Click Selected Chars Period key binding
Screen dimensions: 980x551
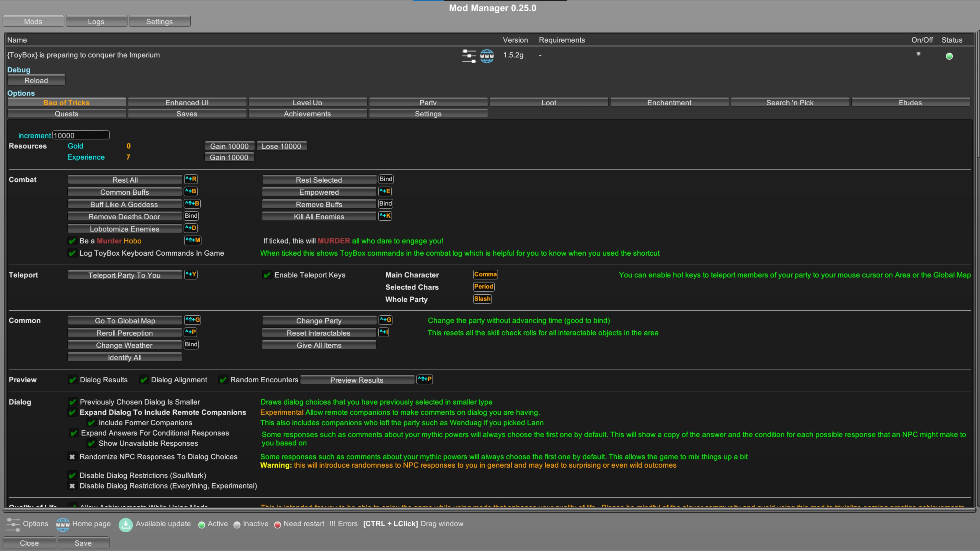point(484,287)
